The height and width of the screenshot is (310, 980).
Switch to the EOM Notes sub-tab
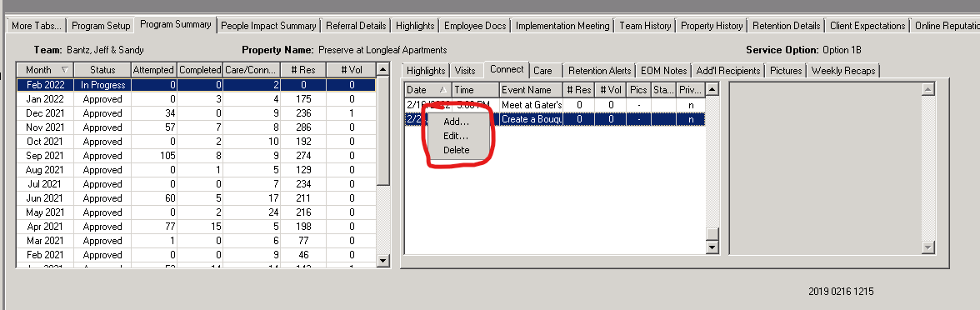coord(663,71)
